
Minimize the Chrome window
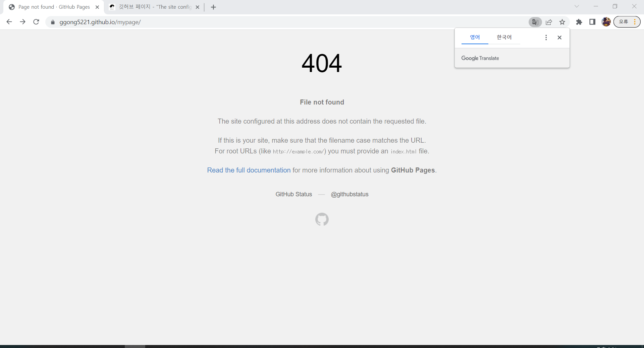tap(596, 6)
